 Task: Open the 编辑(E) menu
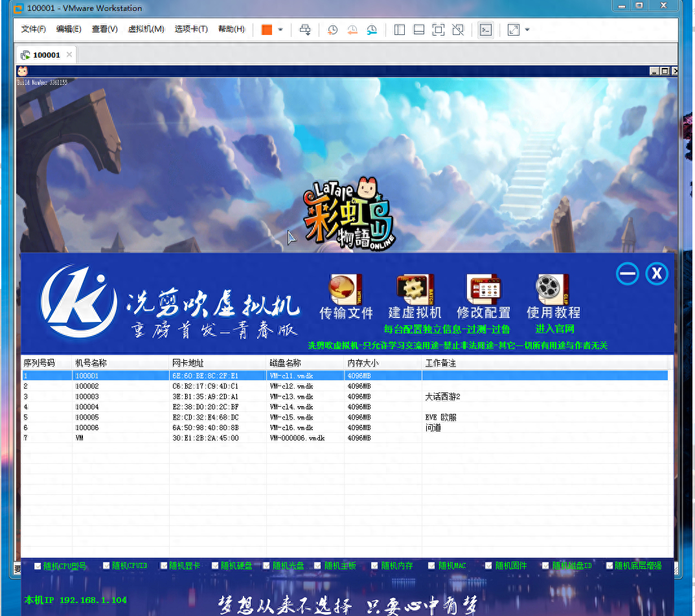point(69,29)
